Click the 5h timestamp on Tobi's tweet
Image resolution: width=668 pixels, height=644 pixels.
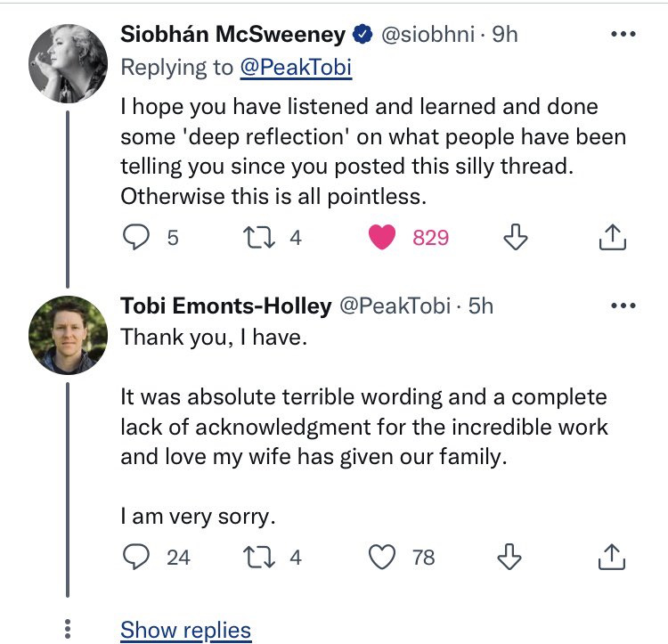[479, 306]
